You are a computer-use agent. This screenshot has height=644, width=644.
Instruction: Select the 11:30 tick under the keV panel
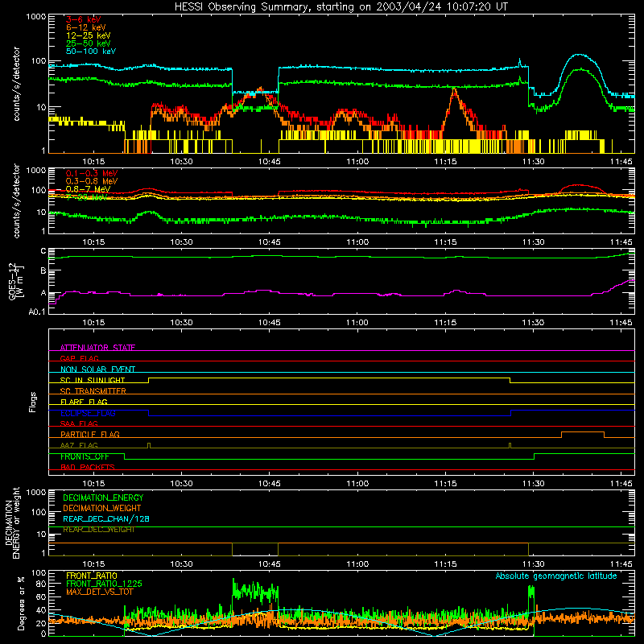[533, 162]
